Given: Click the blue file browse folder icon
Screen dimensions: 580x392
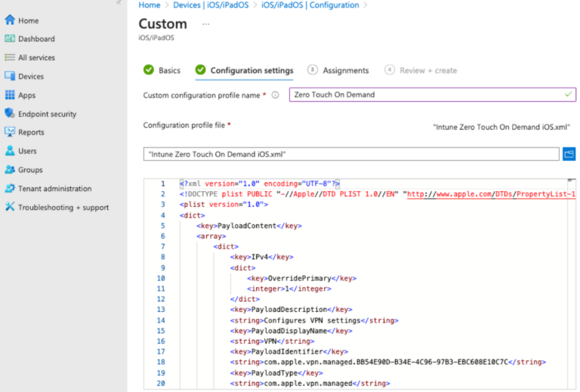Looking at the screenshot, I should click(x=569, y=154).
